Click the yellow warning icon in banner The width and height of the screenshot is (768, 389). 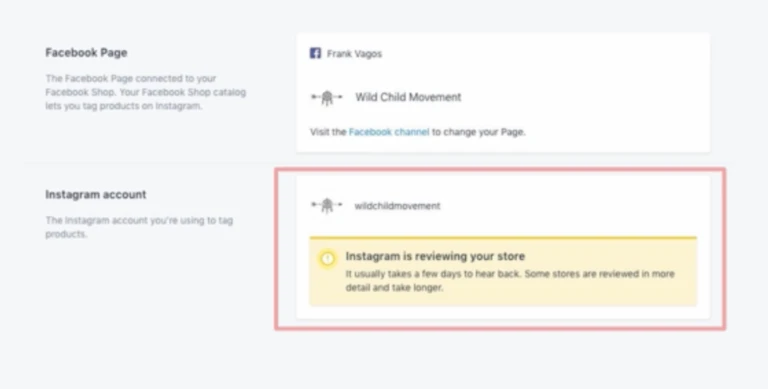(x=327, y=258)
